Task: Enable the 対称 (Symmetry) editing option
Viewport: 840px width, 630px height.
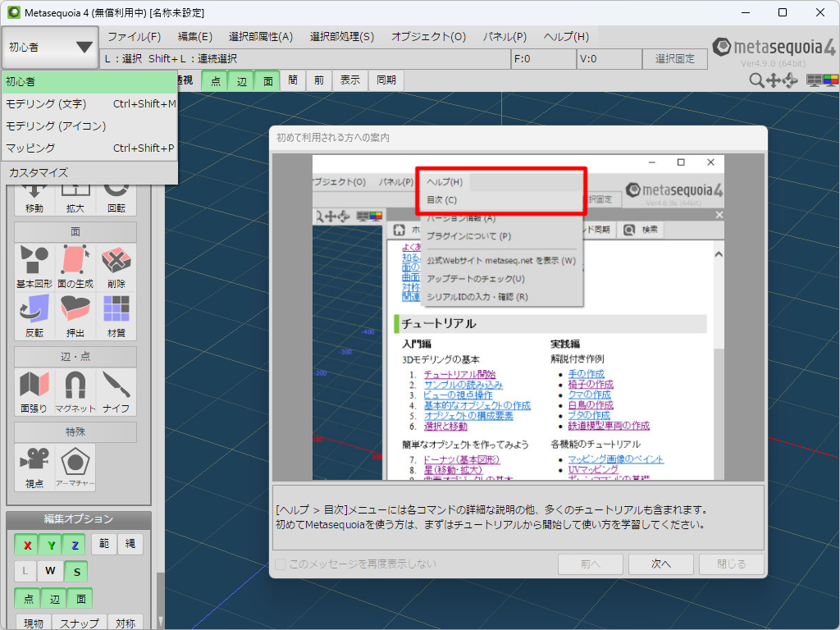Action: 126,622
